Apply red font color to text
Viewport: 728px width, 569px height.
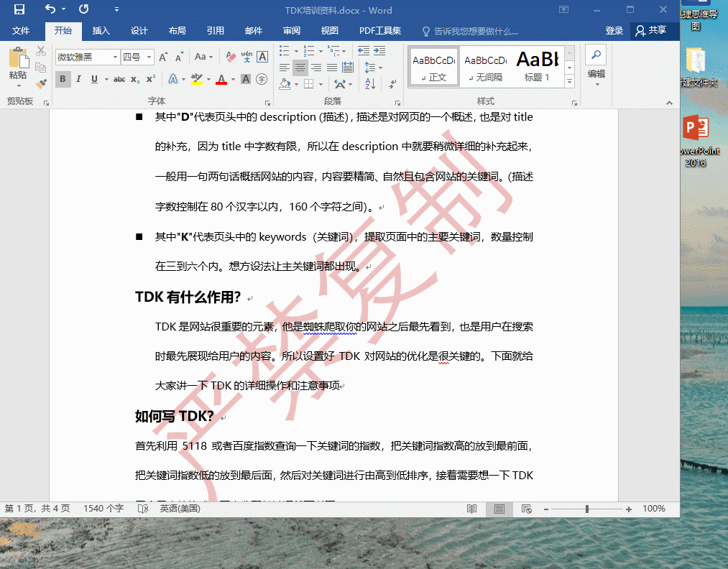tap(221, 78)
